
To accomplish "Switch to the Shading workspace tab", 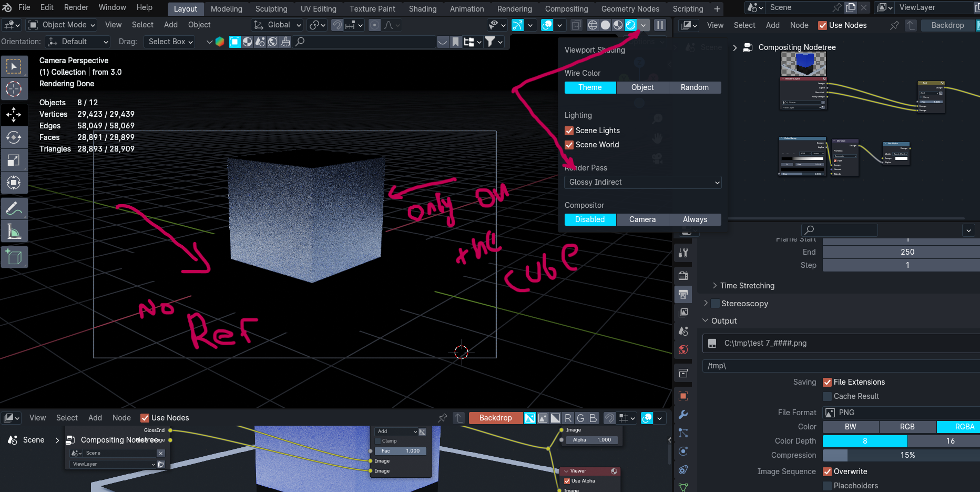I will tap(423, 9).
